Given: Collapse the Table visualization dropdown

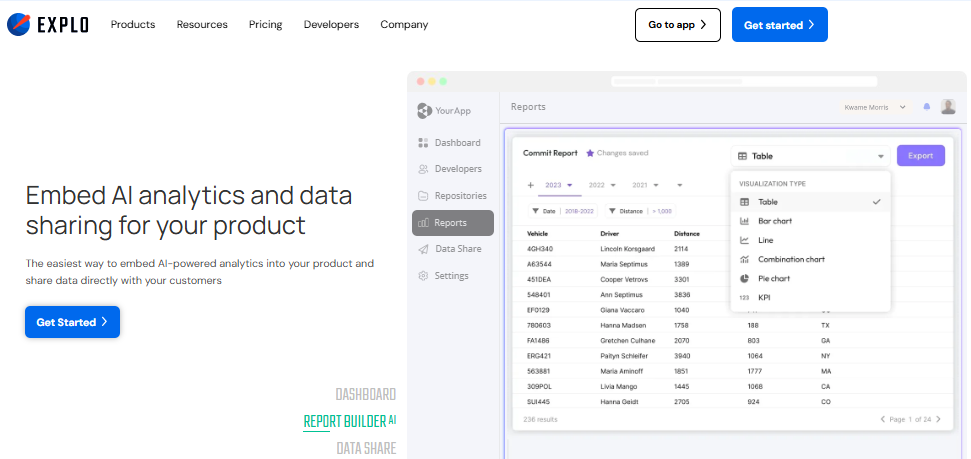Looking at the screenshot, I should click(810, 156).
